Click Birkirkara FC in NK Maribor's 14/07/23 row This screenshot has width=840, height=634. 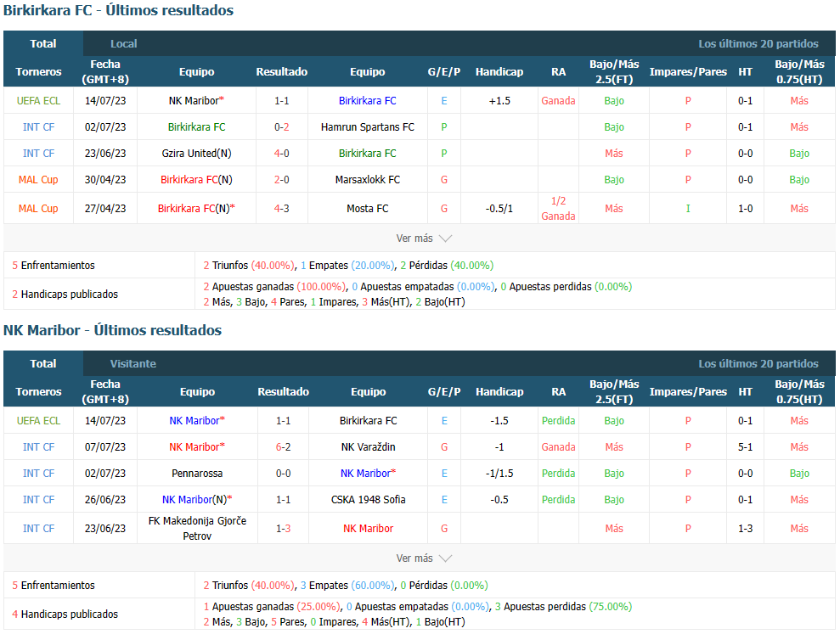click(368, 420)
